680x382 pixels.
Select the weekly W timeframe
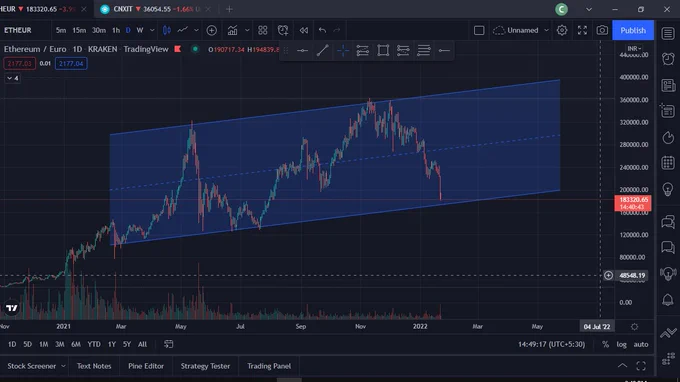[140, 30]
